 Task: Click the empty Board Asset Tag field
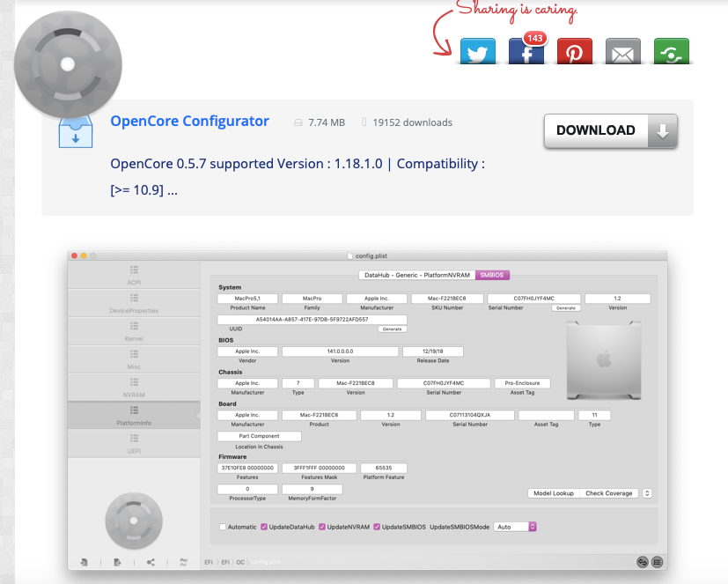(x=546, y=415)
